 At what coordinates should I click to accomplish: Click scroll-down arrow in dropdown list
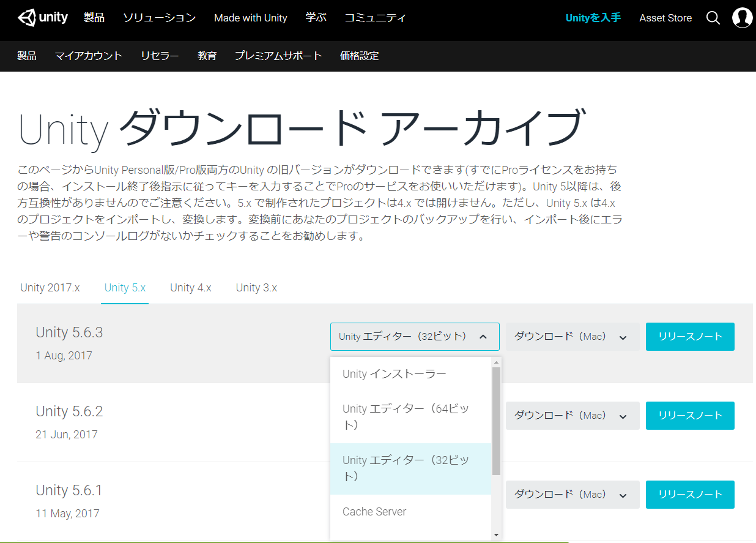pyautogui.click(x=496, y=534)
